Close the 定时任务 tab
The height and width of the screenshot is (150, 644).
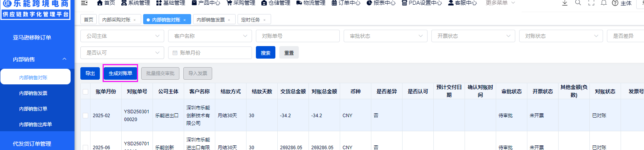[x=264, y=20]
